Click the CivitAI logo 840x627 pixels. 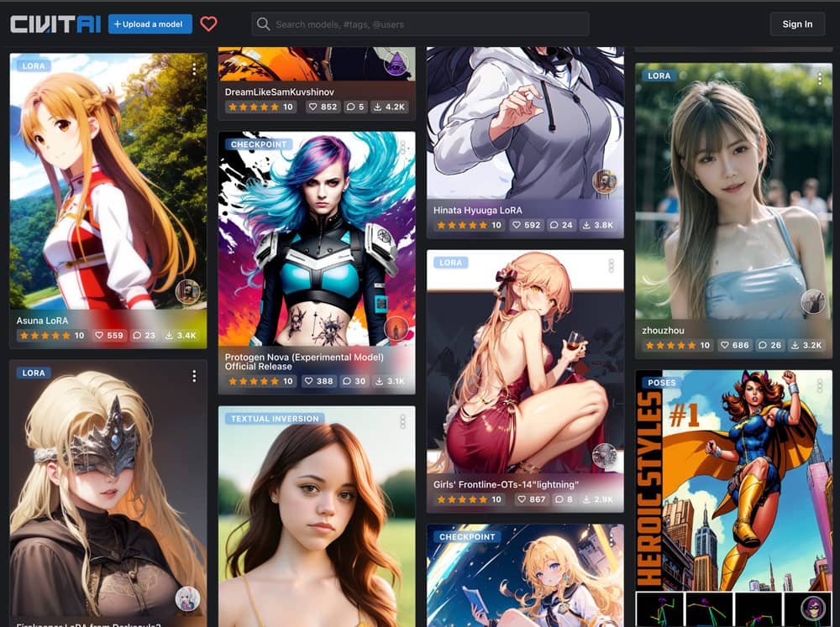[x=55, y=24]
